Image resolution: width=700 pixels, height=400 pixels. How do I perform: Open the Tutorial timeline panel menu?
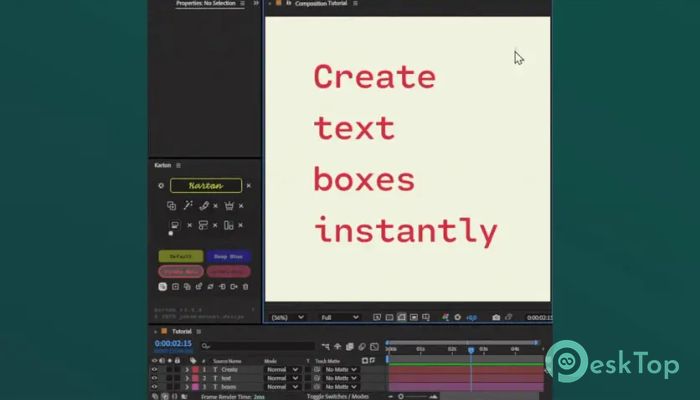tap(199, 331)
